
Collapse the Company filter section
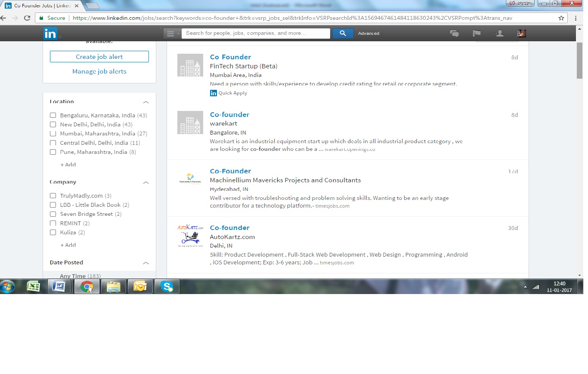[x=146, y=182]
